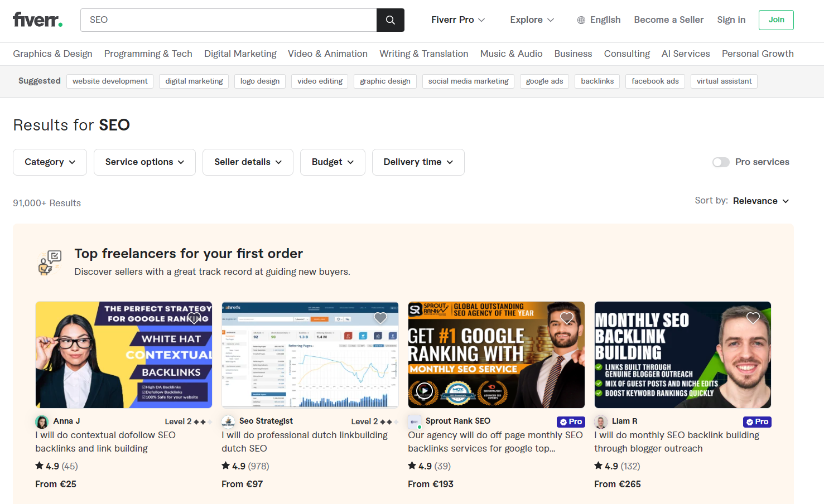Select 'video editing' suggestion tag
This screenshot has height=504, width=824.
tap(320, 81)
